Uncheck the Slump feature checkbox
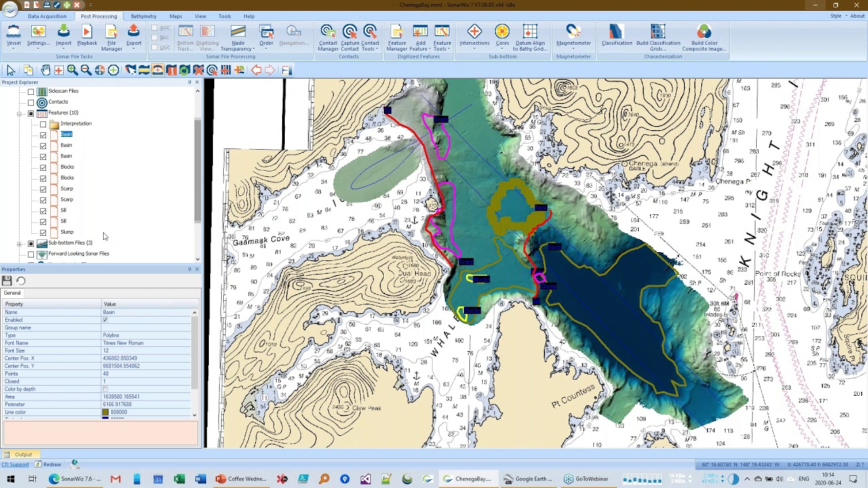 43,232
